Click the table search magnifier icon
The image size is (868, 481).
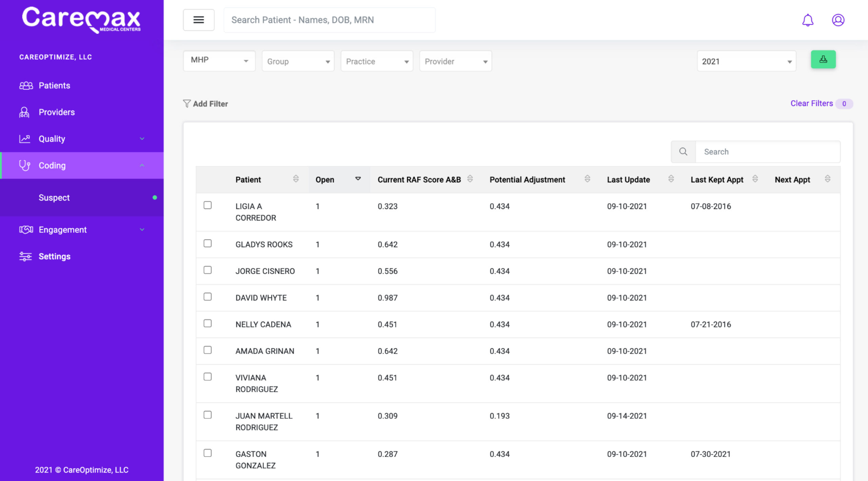(x=683, y=152)
